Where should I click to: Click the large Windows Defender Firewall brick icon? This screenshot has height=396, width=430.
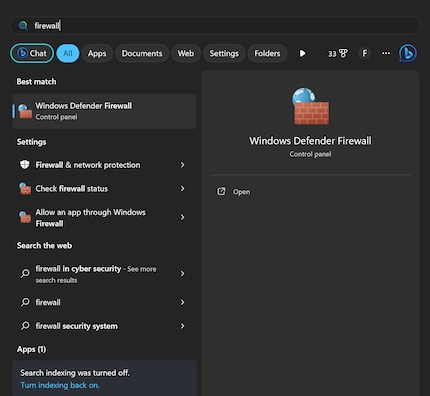coord(310,106)
